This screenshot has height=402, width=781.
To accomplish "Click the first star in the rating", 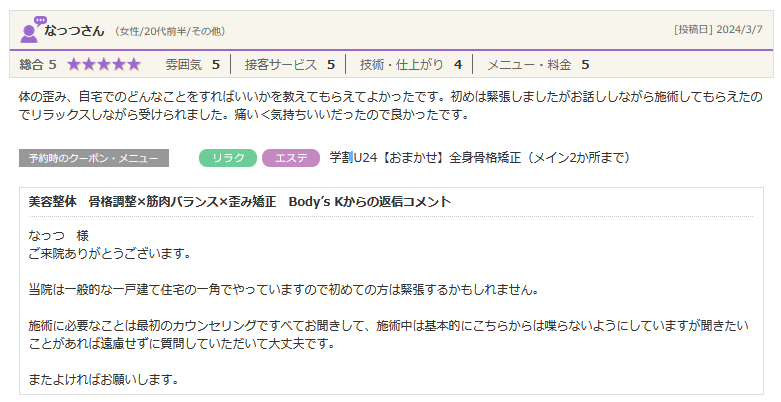I will pos(75,65).
